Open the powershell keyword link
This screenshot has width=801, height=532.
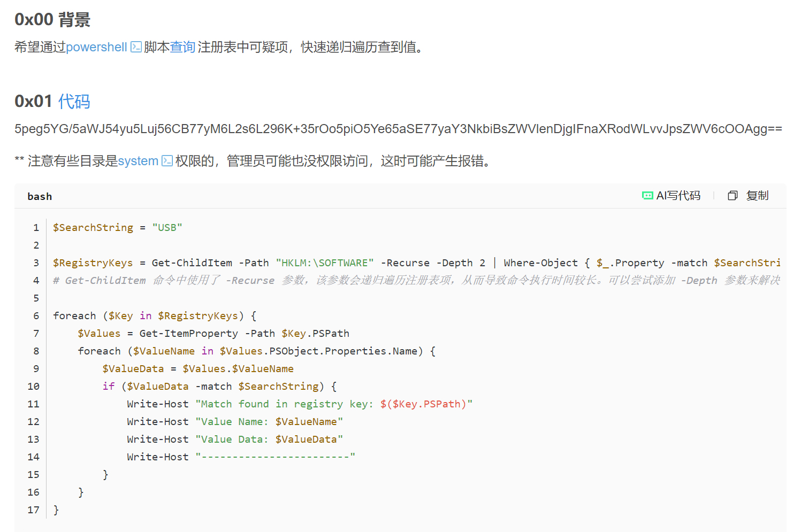(96, 47)
